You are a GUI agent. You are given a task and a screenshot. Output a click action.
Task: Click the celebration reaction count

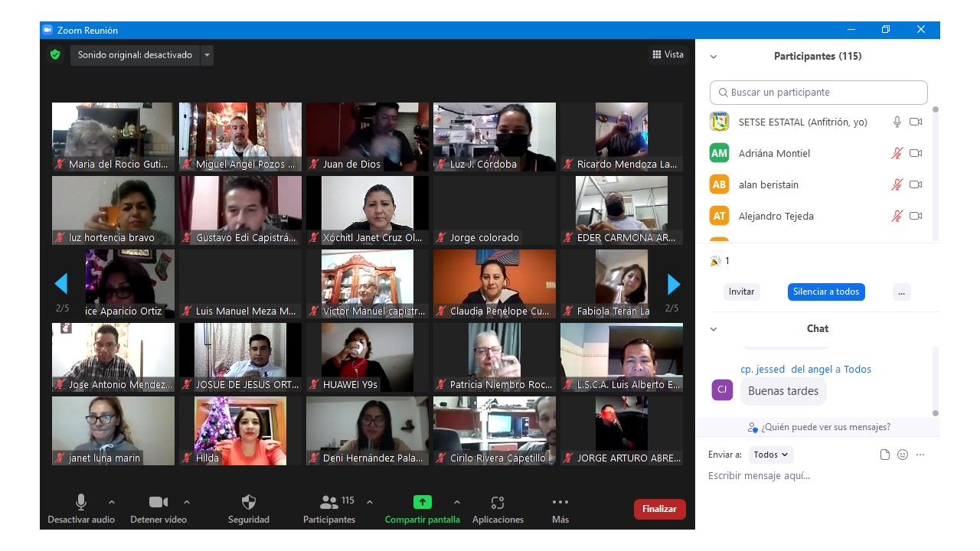(x=720, y=261)
